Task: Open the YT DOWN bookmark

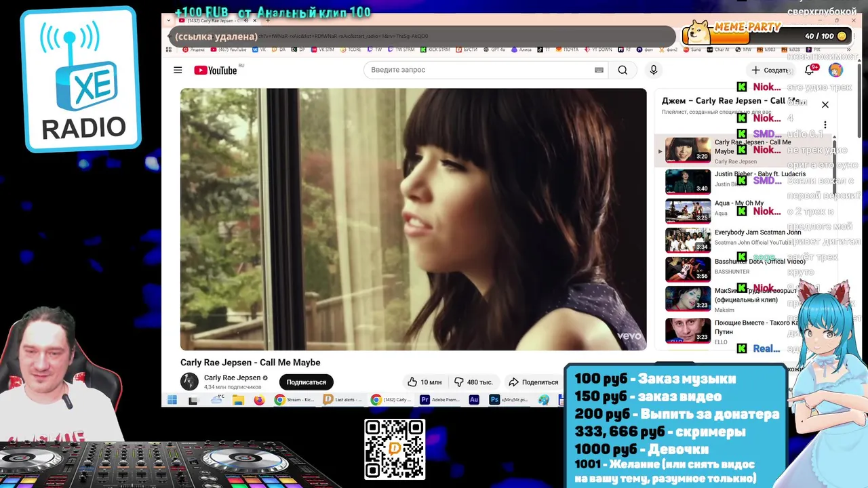Action: (598, 49)
